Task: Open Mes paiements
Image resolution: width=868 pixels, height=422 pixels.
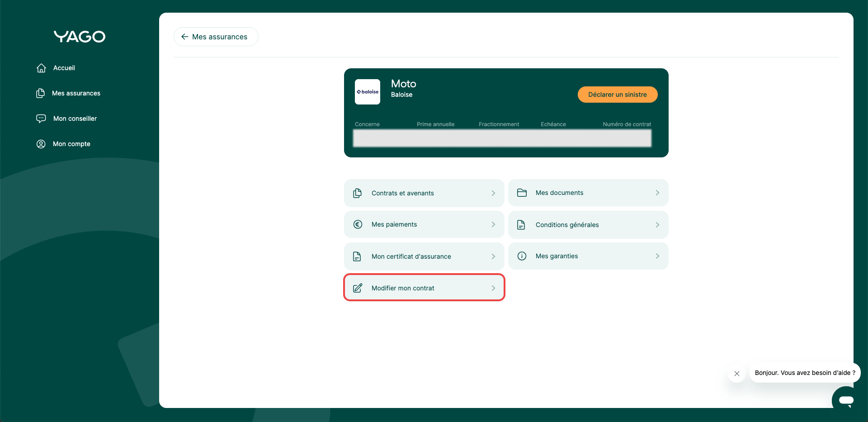Action: pos(424,224)
